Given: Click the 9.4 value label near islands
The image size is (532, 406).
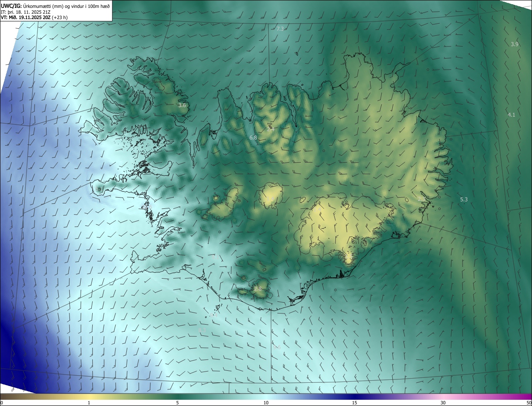Looking at the screenshot, I should click(x=214, y=315).
